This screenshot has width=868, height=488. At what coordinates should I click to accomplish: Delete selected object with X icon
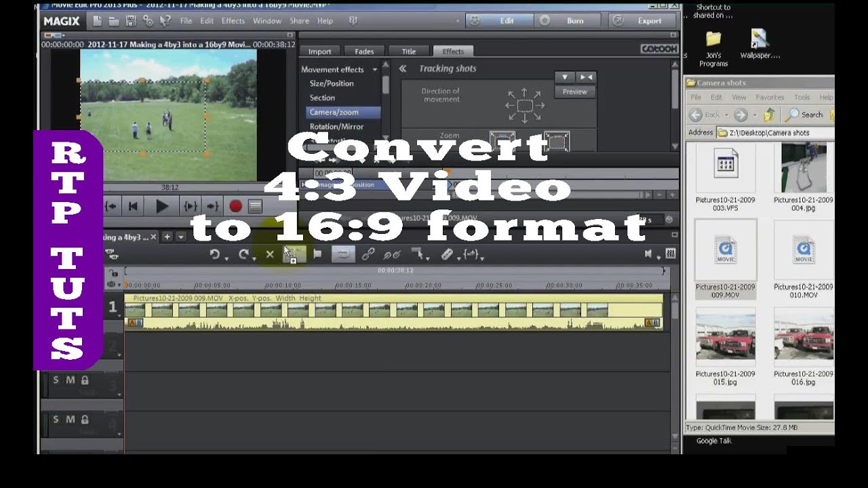tap(270, 254)
